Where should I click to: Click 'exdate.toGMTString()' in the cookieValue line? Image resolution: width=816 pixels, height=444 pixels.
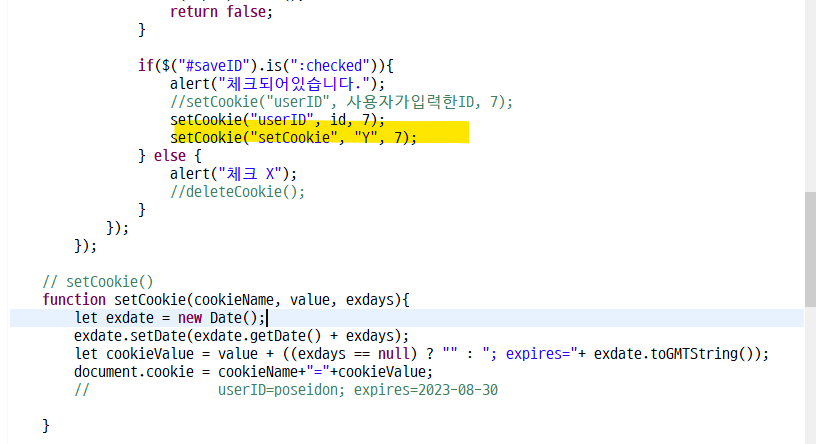tap(677, 354)
